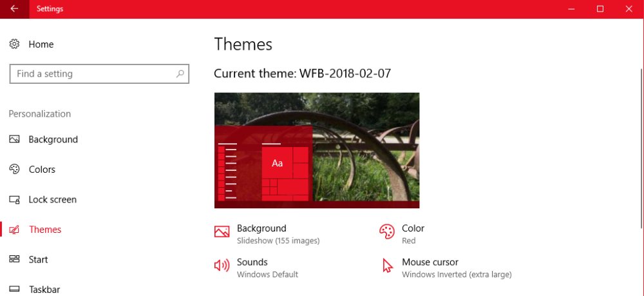Click the Taskbar icon in sidebar
The height and width of the screenshot is (296, 644).
coord(14,290)
